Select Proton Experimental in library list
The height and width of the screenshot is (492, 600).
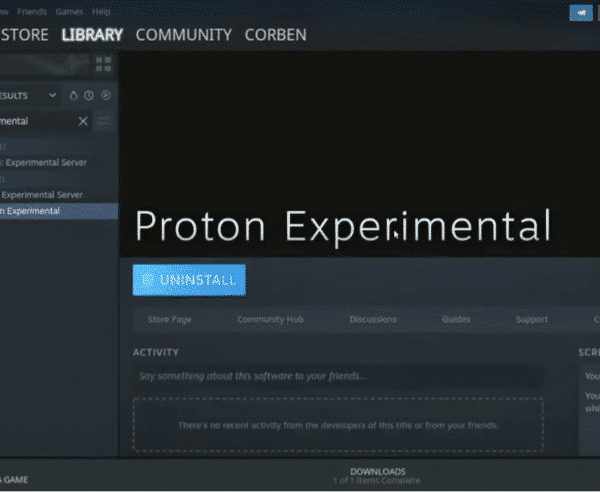pos(59,211)
